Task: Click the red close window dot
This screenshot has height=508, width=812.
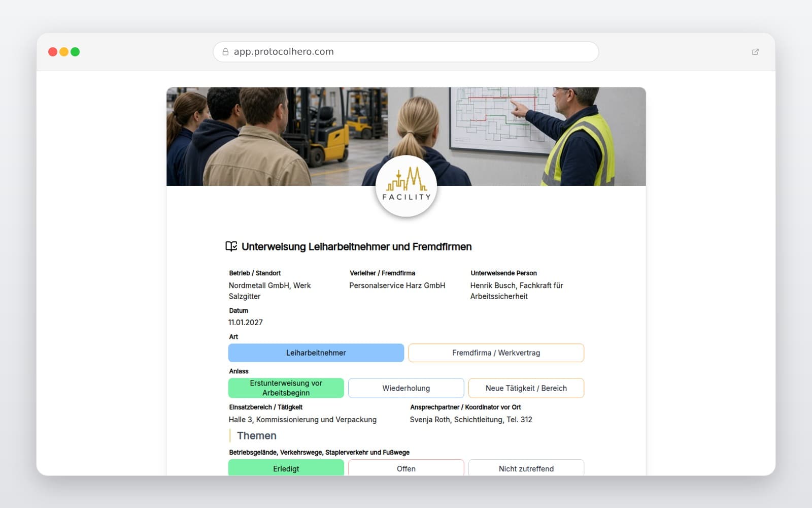Action: coord(53,52)
